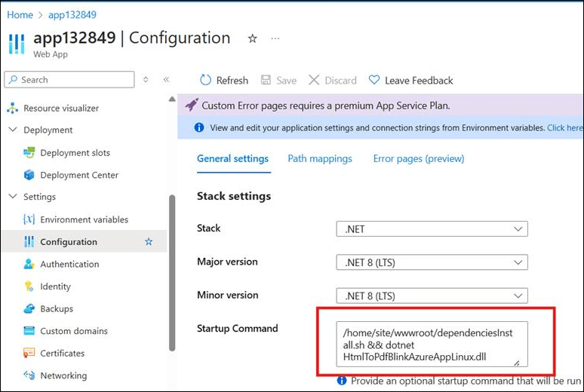Viewport: 584px width, 392px height.
Task: Click the Deployment Center cube icon
Action: pos(29,175)
